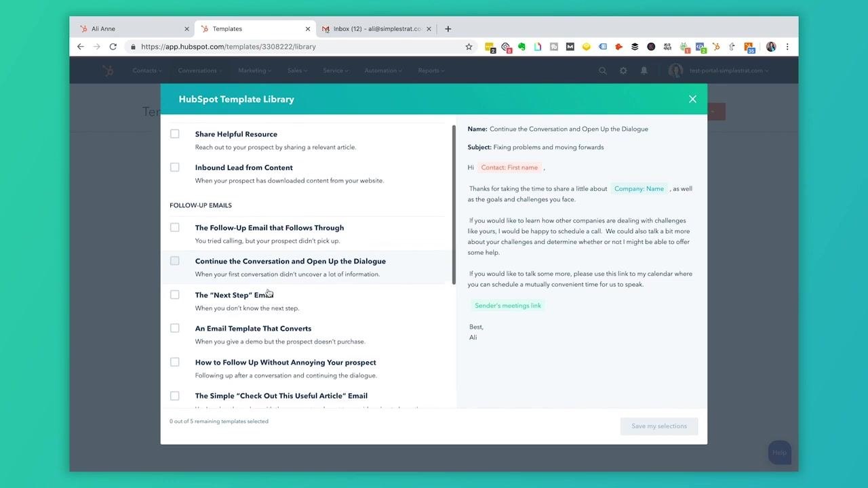Image resolution: width=868 pixels, height=488 pixels.
Task: Open the Automation menu in navbar
Action: pyautogui.click(x=383, y=70)
